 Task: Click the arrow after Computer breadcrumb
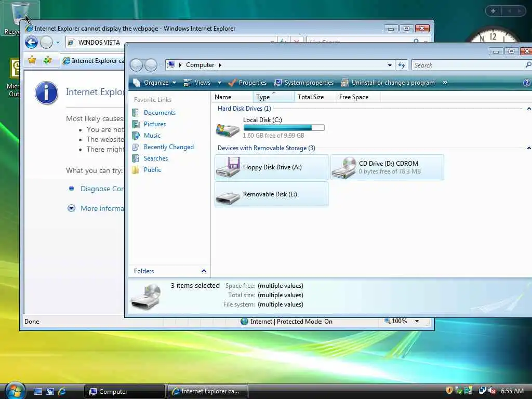(220, 65)
